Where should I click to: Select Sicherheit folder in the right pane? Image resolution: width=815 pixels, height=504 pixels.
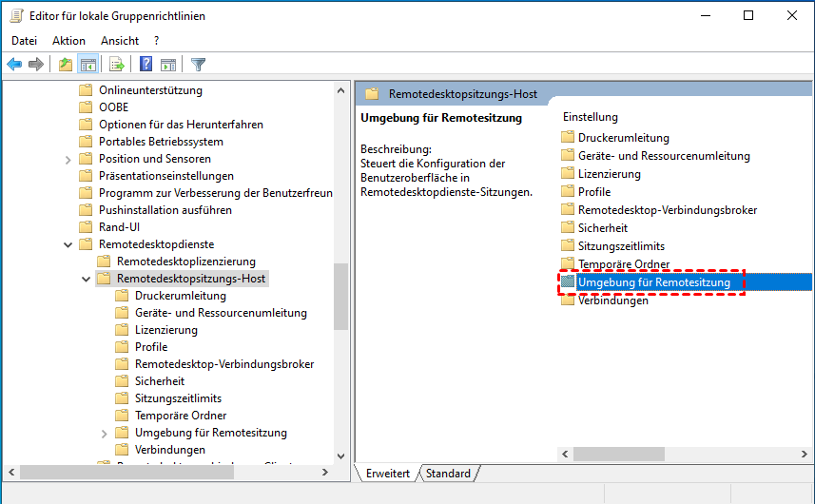tap(602, 228)
